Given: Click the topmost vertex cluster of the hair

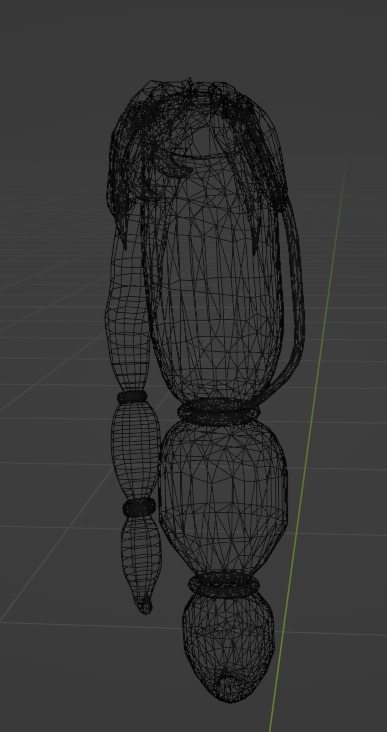Looking at the screenshot, I should (x=190, y=84).
